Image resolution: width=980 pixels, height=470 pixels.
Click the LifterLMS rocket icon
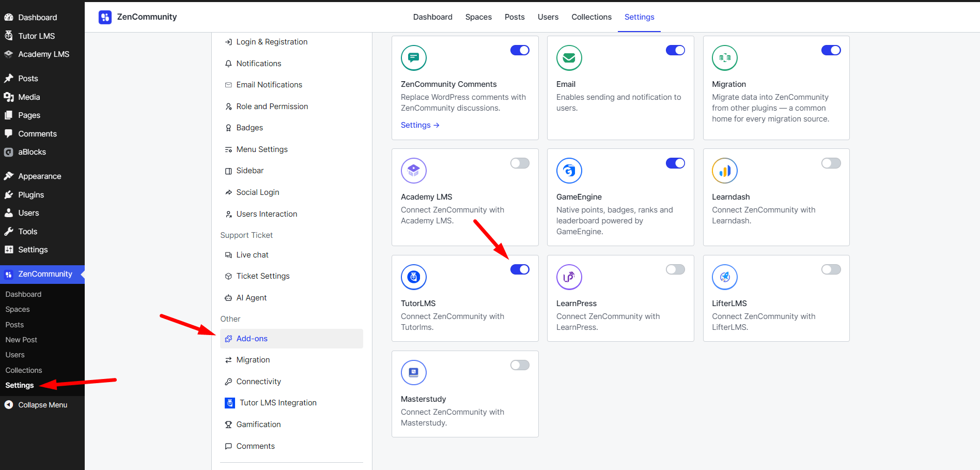[x=725, y=277]
